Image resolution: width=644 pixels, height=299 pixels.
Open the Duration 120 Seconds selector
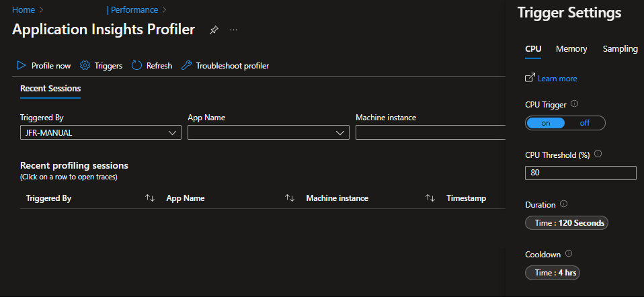coord(567,223)
